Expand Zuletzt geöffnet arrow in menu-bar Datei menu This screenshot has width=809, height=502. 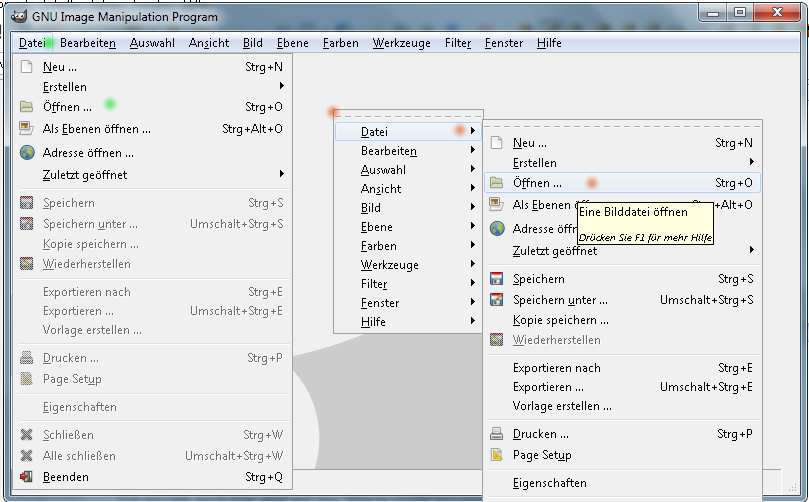tap(282, 174)
